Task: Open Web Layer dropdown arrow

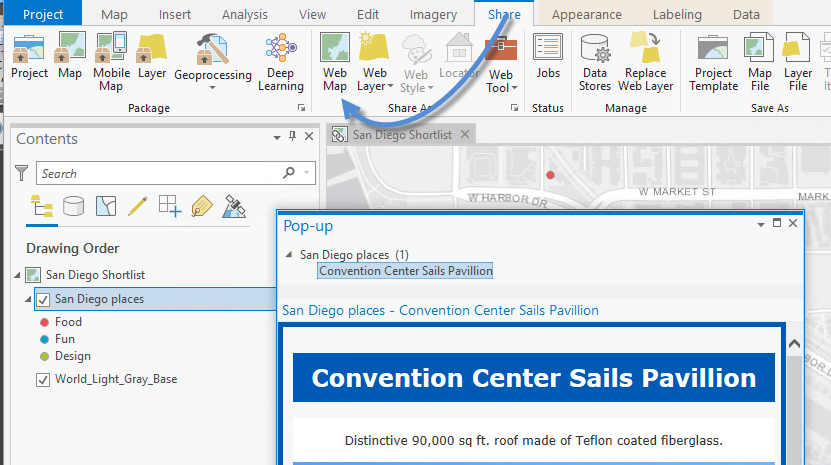Action: pyautogui.click(x=391, y=86)
